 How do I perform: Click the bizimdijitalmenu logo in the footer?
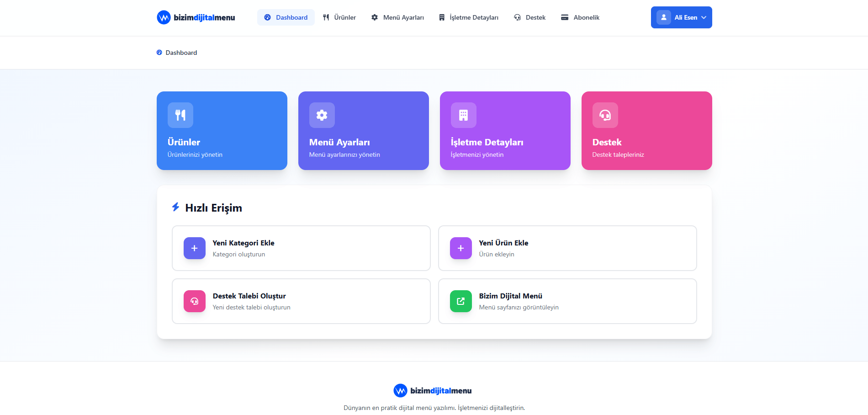point(433,391)
